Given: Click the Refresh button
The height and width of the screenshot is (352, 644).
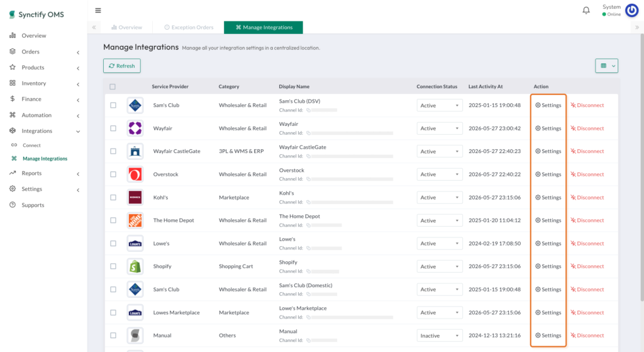Looking at the screenshot, I should [x=122, y=65].
